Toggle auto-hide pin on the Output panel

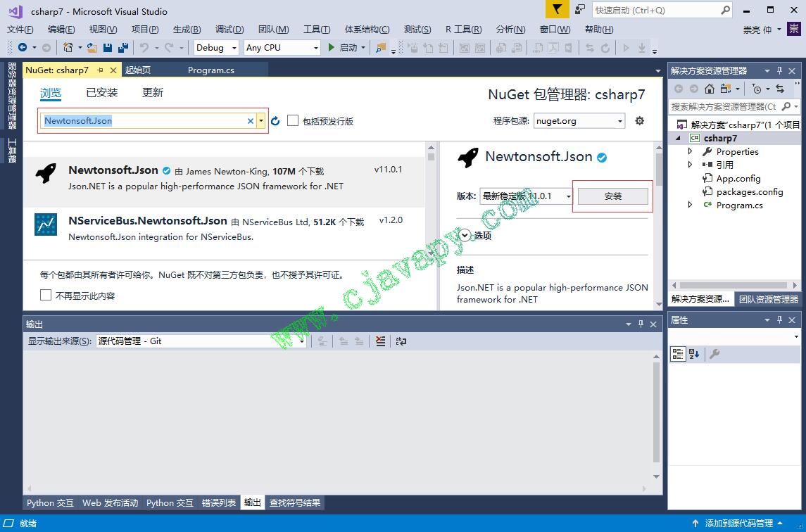(641, 324)
